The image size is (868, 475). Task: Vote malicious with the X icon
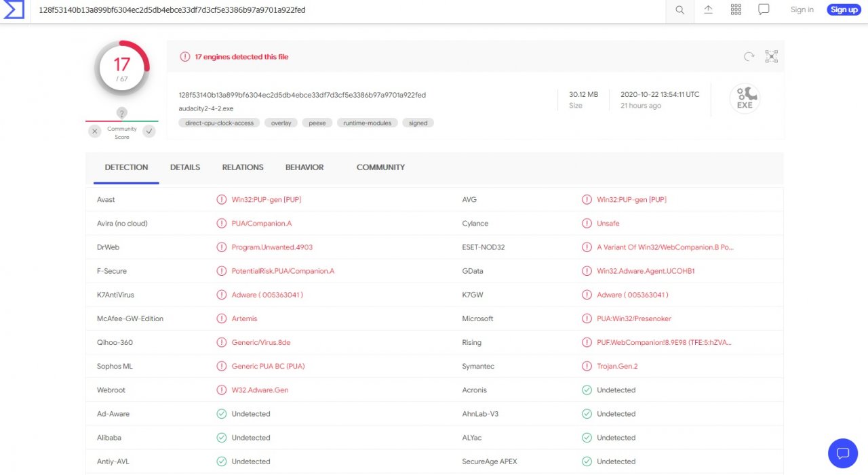coord(95,131)
